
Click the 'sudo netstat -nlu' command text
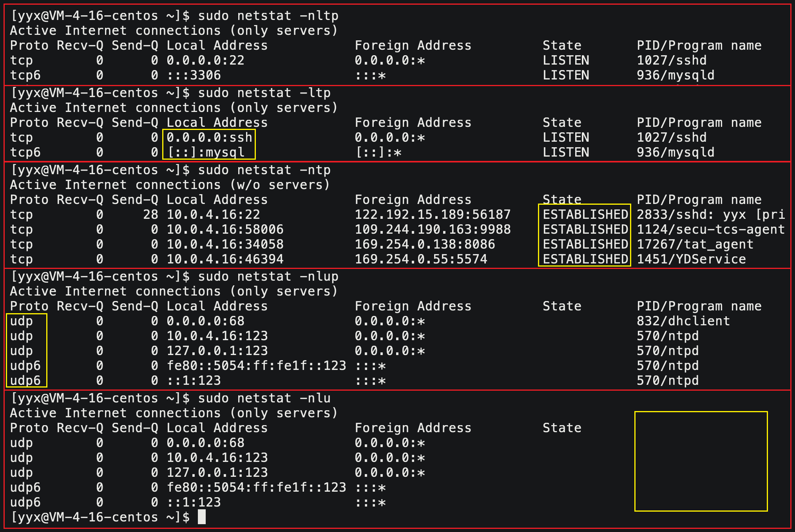[264, 398]
